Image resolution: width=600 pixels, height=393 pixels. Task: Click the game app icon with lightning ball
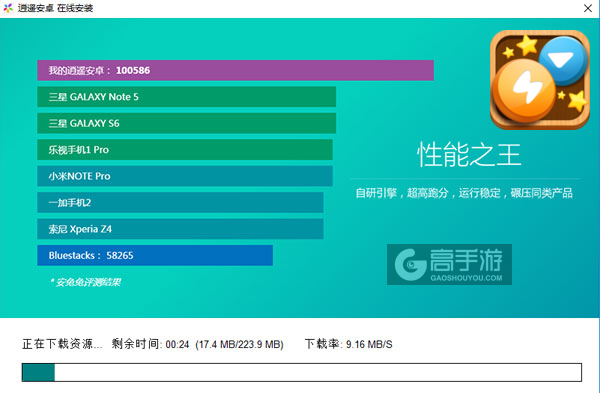[x=540, y=80]
